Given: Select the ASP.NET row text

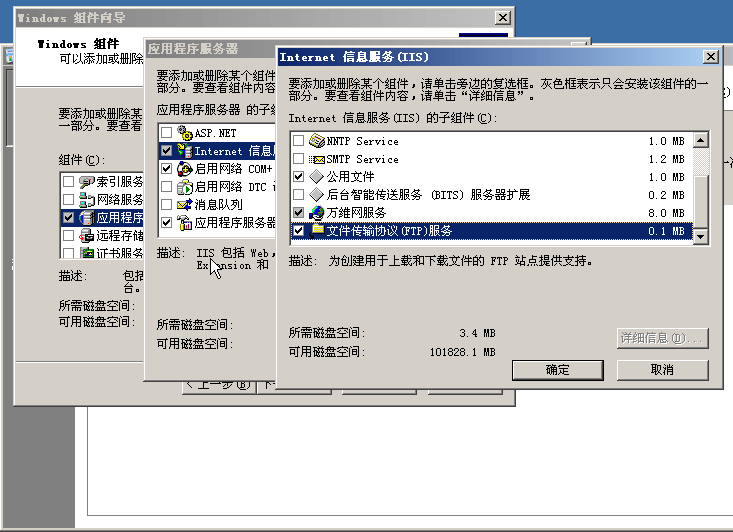Looking at the screenshot, I should pos(215,133).
